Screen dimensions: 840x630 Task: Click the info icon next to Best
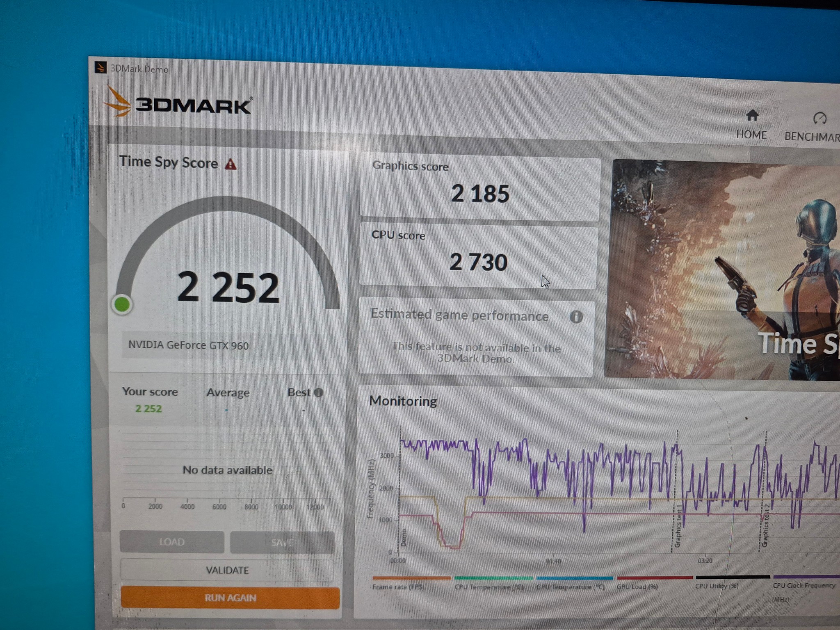318,393
